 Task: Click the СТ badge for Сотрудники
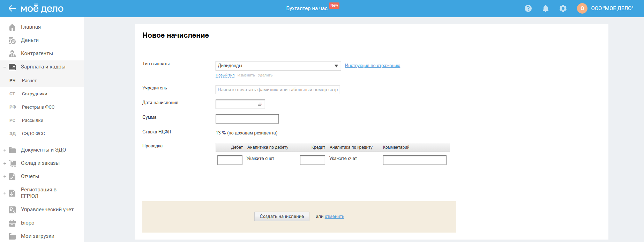(13, 94)
